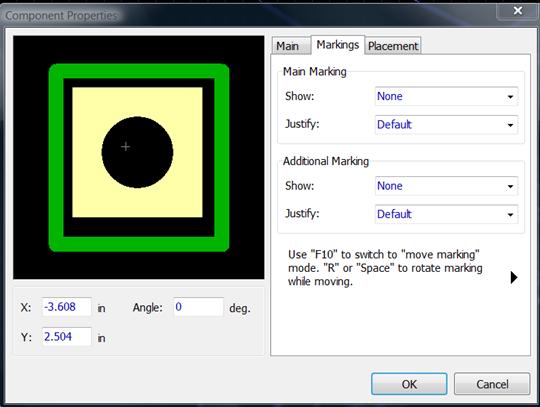Confirm with the OK button
This screenshot has height=407, width=540.
(409, 384)
